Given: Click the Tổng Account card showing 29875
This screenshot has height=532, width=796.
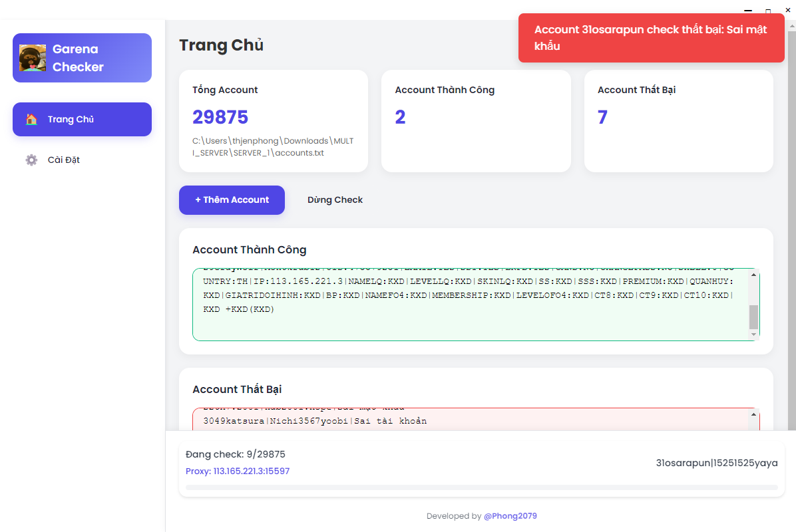Looking at the screenshot, I should click(x=274, y=121).
